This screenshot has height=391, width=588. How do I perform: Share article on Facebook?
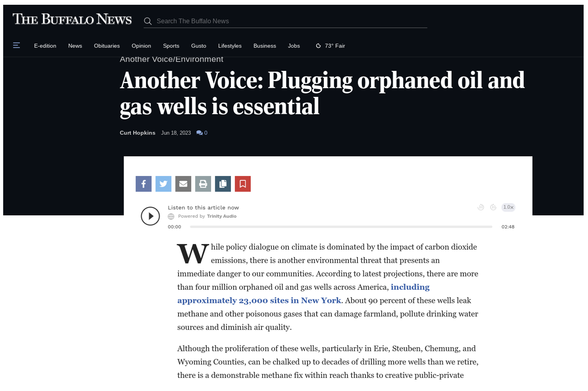(x=143, y=184)
